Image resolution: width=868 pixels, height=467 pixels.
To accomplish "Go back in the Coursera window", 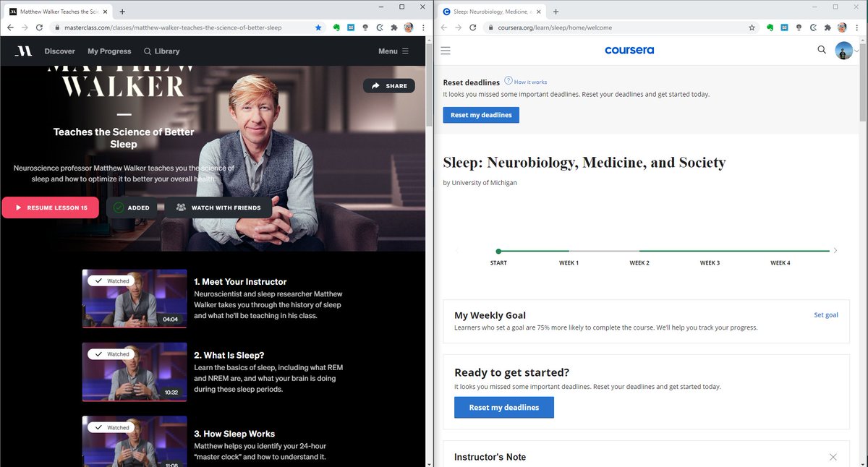I will (x=444, y=27).
